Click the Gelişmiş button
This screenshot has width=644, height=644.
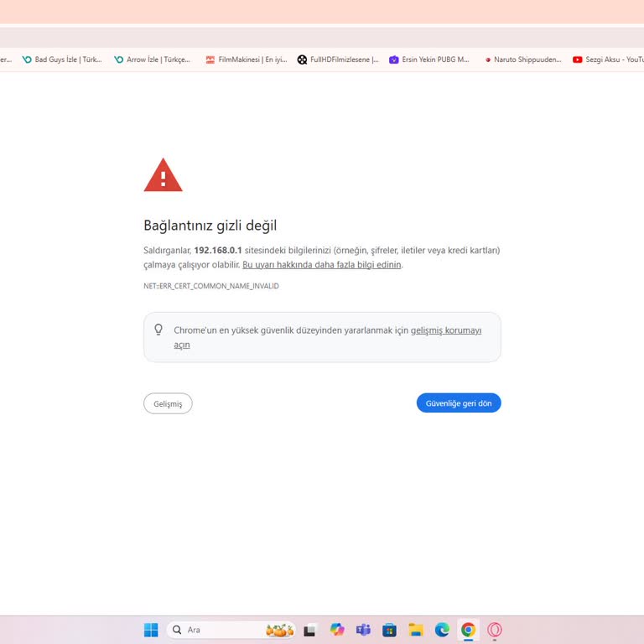pyautogui.click(x=168, y=403)
